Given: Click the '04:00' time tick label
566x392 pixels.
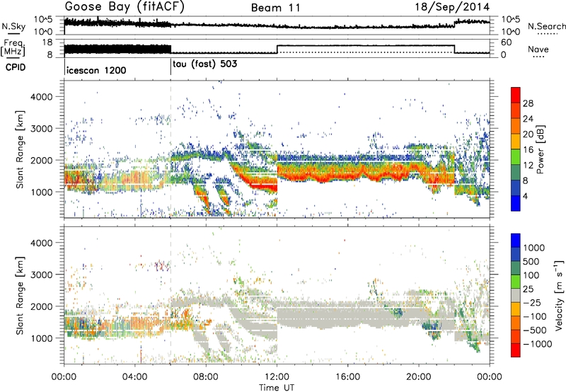Looking at the screenshot, I should click(x=135, y=377).
